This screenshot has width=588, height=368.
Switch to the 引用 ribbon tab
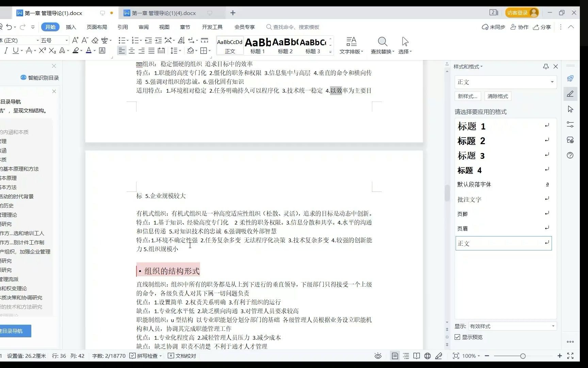(x=122, y=27)
